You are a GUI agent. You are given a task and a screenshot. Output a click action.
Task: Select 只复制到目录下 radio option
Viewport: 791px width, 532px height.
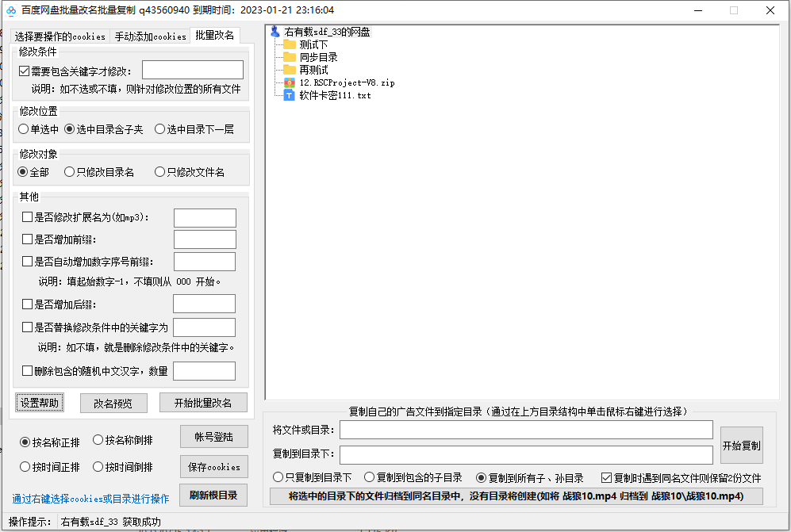pos(313,477)
